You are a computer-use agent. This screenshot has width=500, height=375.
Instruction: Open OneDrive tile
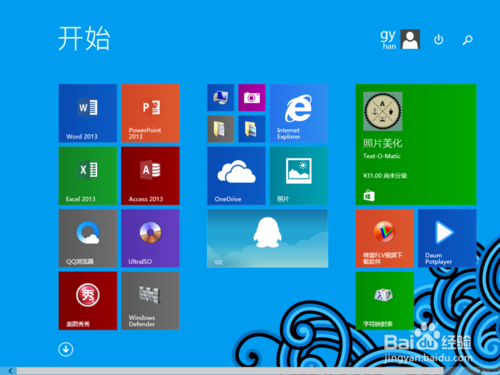[236, 176]
